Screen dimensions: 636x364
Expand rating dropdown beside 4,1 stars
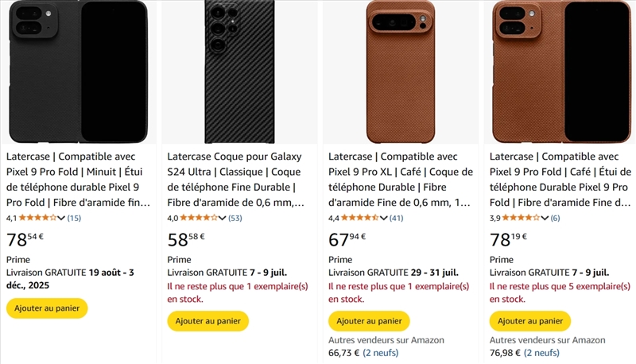click(x=61, y=218)
